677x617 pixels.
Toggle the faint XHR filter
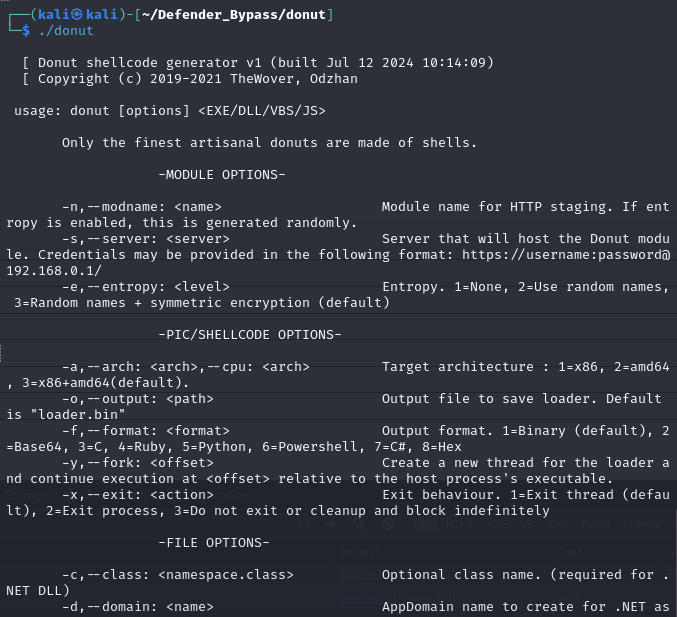tap(557, 524)
